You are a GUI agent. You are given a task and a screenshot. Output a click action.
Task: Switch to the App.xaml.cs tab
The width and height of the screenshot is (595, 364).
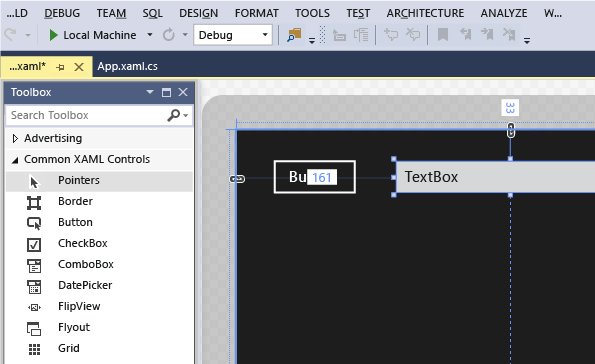click(x=128, y=66)
